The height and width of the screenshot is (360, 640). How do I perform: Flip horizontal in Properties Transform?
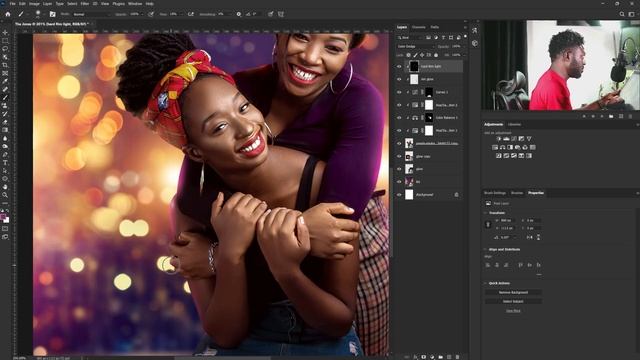(x=529, y=237)
